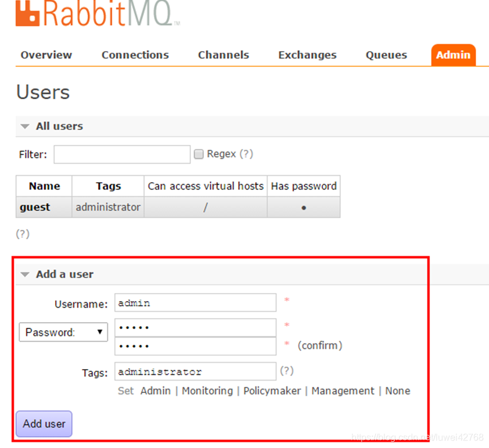Image resolution: width=489 pixels, height=448 pixels.
Task: Open the Overview tab
Action: click(46, 55)
